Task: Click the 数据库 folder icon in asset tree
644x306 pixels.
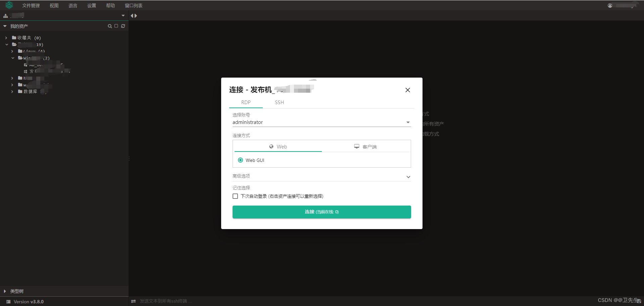Action: (20, 91)
